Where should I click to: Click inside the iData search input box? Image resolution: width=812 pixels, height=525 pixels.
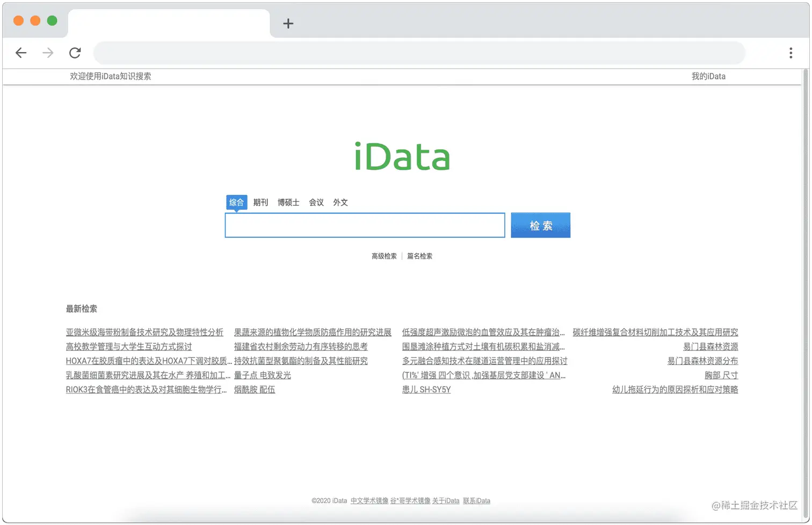(365, 225)
